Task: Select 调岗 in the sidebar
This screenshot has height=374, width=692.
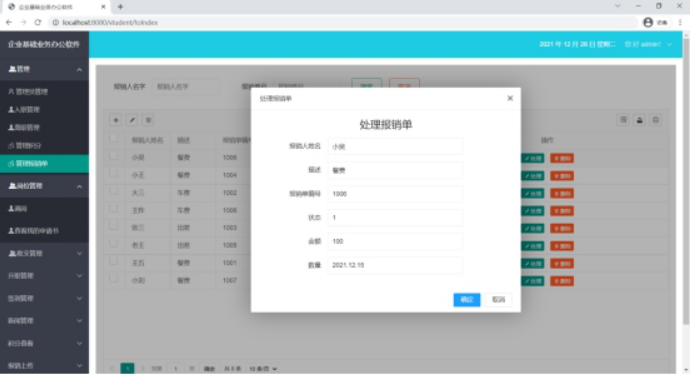Action: pyautogui.click(x=44, y=208)
